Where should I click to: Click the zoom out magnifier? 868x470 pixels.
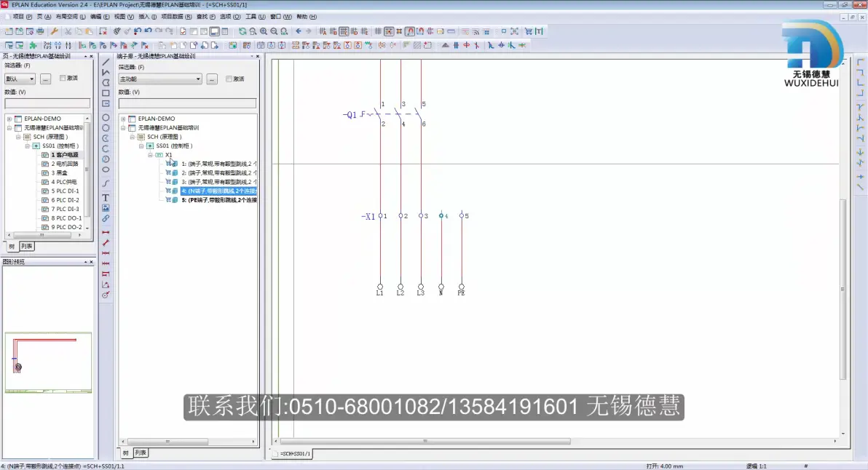point(274,31)
